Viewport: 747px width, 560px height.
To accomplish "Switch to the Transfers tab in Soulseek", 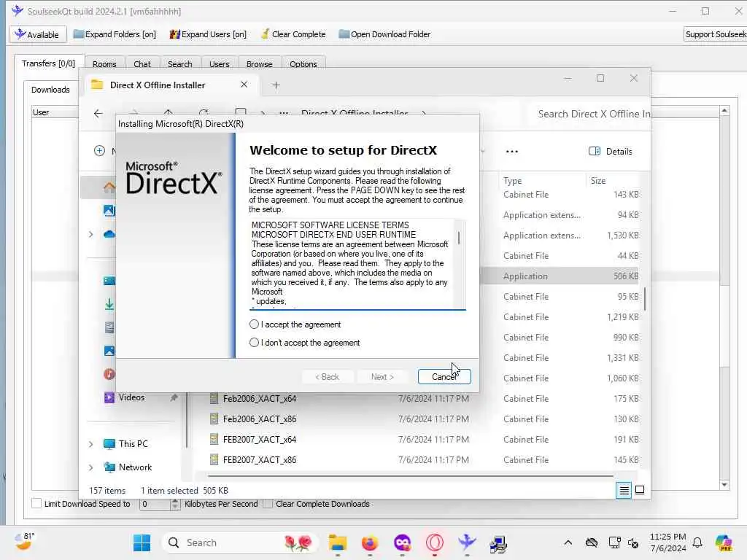I will click(48, 63).
